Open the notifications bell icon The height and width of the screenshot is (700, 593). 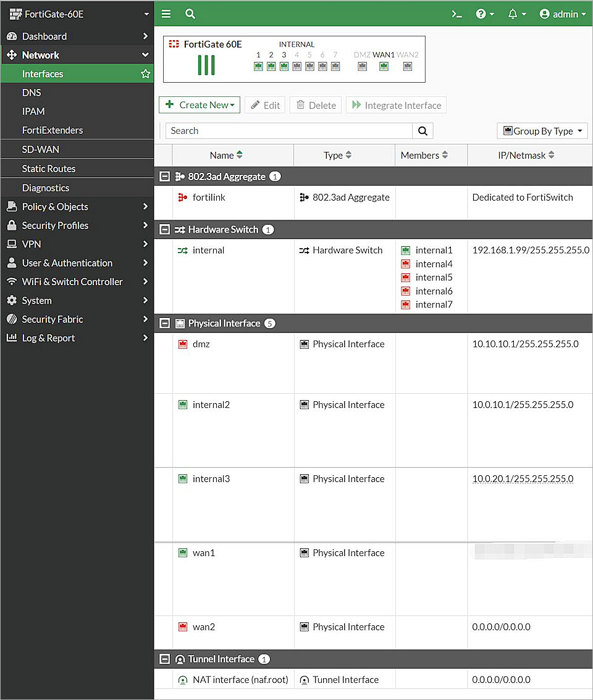tap(513, 13)
